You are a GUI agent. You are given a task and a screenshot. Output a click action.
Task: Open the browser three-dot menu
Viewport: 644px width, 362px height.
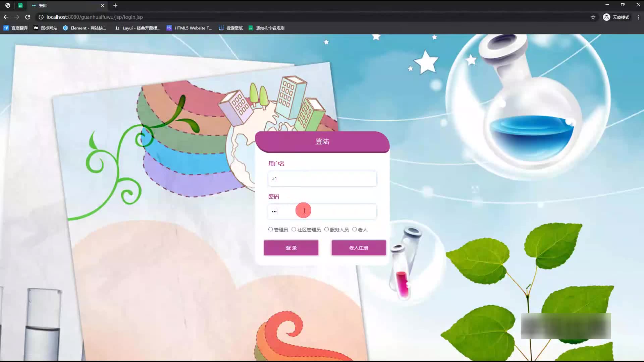click(638, 17)
